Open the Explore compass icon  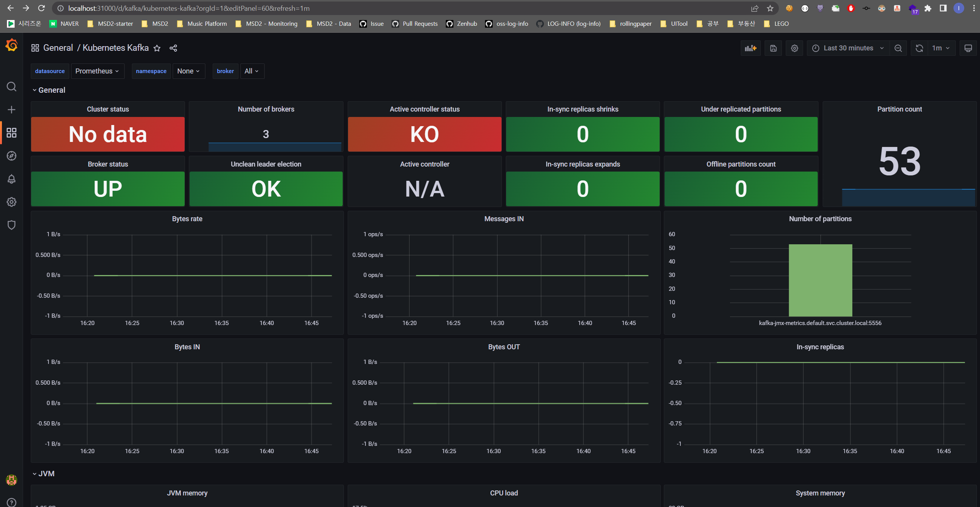(x=12, y=156)
